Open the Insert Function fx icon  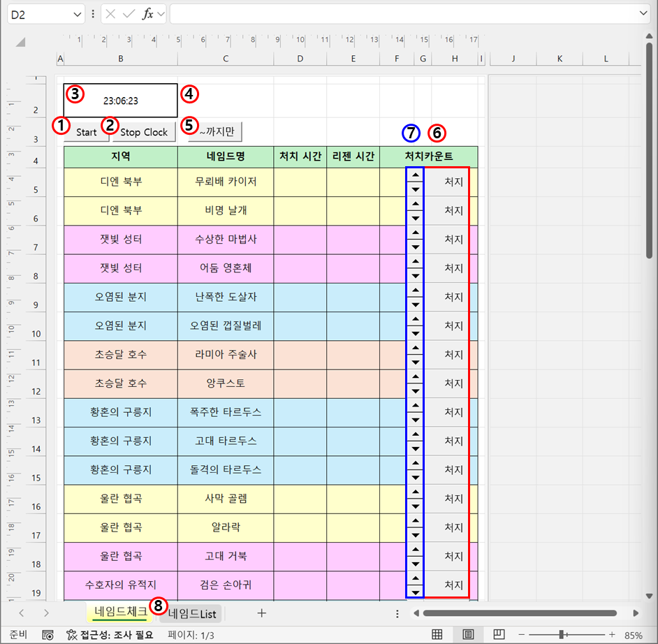[x=147, y=14]
